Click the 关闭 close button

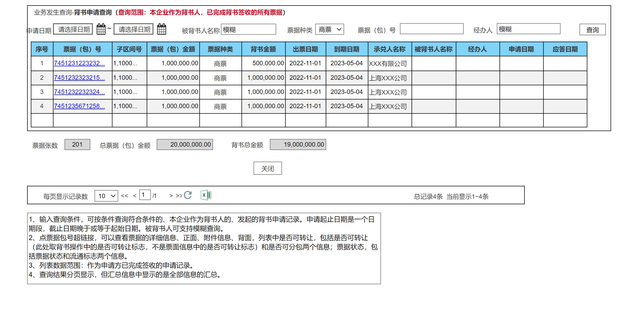click(267, 168)
